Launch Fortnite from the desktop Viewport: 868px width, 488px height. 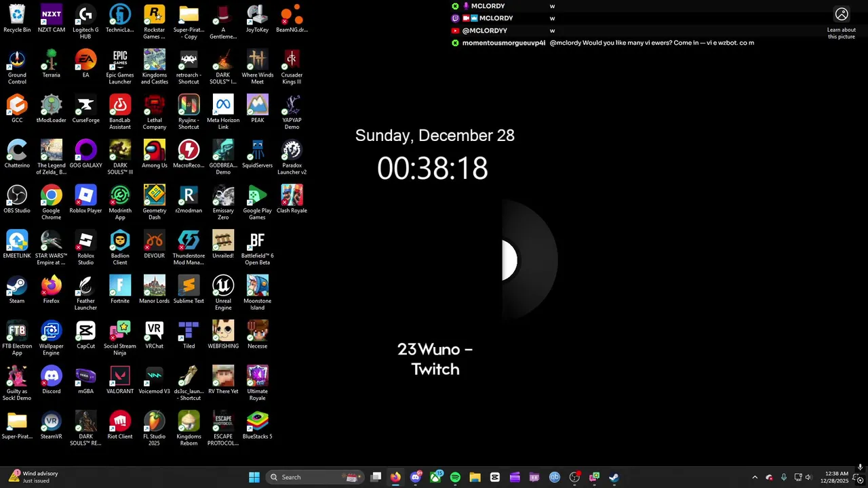point(120,290)
